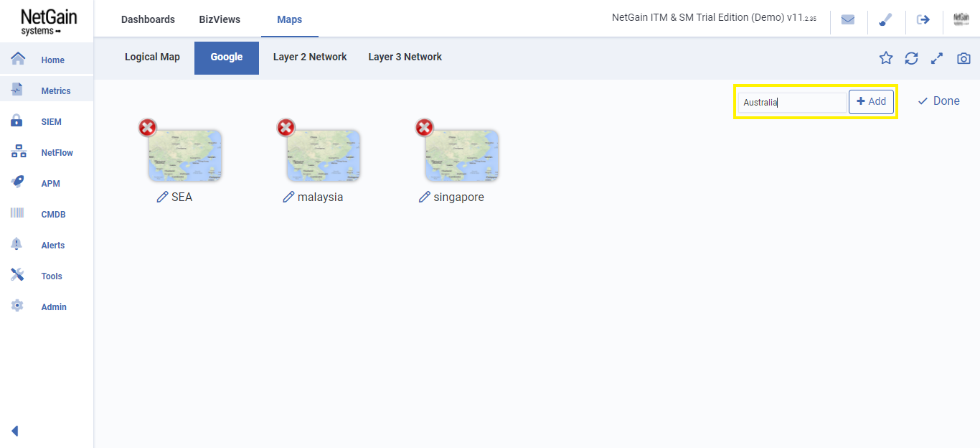Click the Home sidebar label
This screenshot has height=448, width=980.
coord(53,60)
